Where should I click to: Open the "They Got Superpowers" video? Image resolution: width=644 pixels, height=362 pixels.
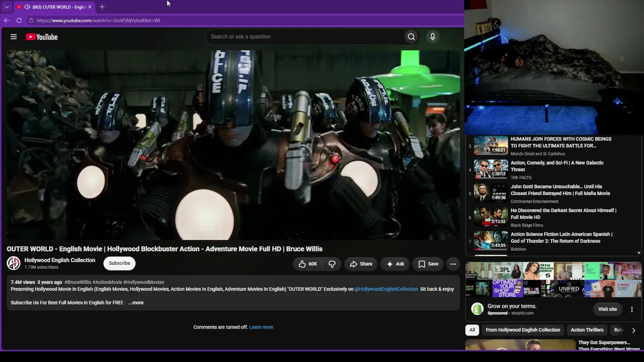[609, 346]
